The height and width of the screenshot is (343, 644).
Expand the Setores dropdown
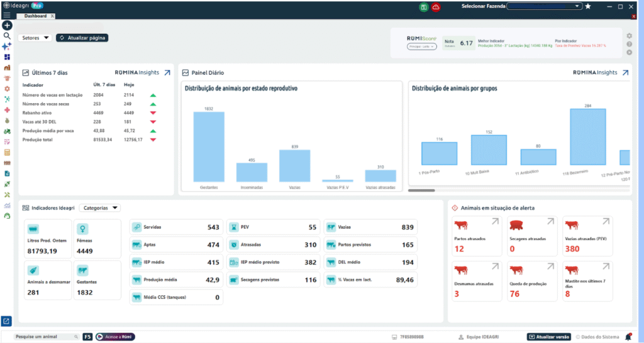point(35,38)
